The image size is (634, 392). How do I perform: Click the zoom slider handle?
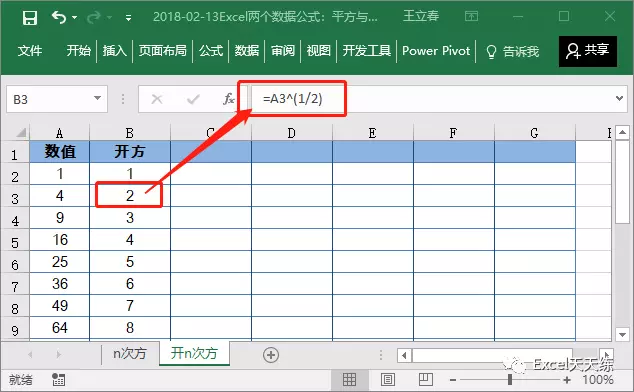pyautogui.click(x=510, y=379)
